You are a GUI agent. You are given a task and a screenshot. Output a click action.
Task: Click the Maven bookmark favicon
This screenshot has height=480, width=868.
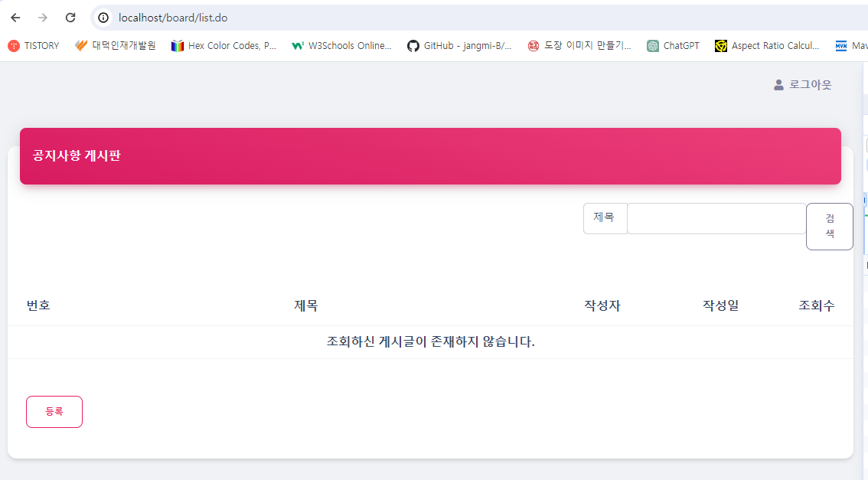841,46
